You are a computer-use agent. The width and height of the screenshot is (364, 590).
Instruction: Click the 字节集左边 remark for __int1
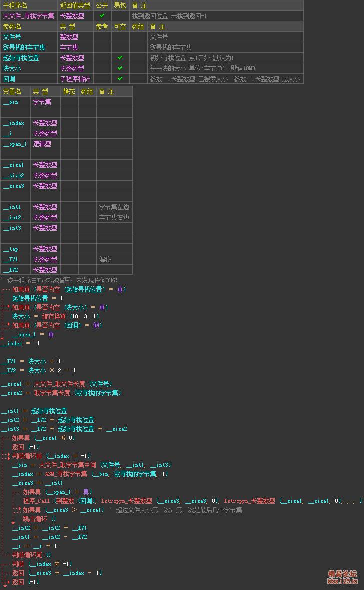(114, 207)
